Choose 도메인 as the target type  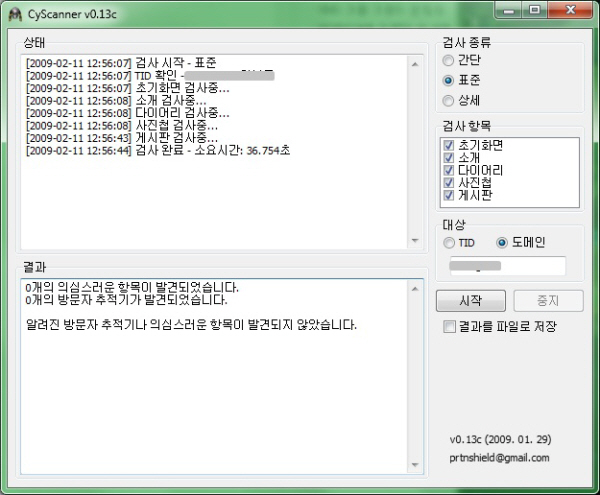[x=502, y=243]
